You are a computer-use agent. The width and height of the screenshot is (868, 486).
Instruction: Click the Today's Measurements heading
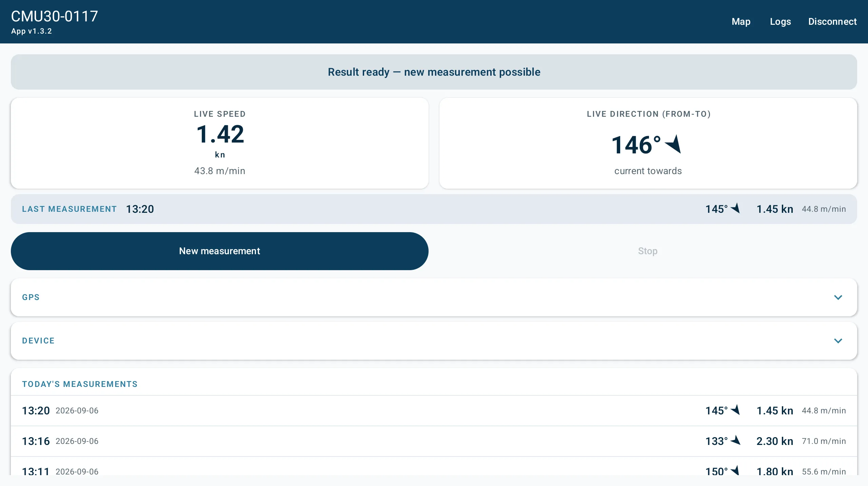pyautogui.click(x=80, y=384)
